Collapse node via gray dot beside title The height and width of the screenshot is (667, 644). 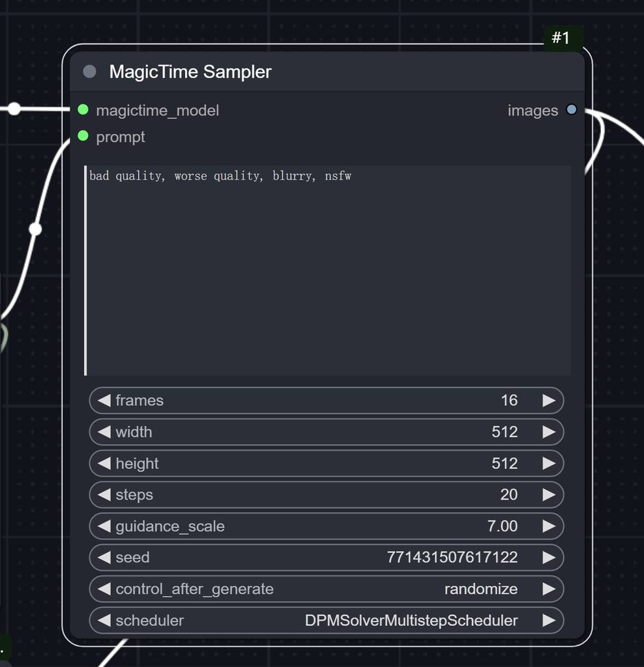click(89, 72)
